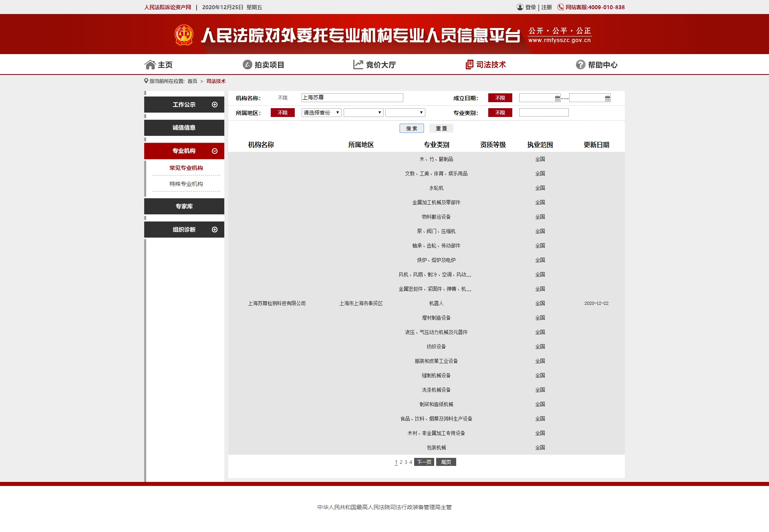This screenshot has width=769, height=532.
Task: Go to 主页 in the navigation bar
Action: pos(159,64)
